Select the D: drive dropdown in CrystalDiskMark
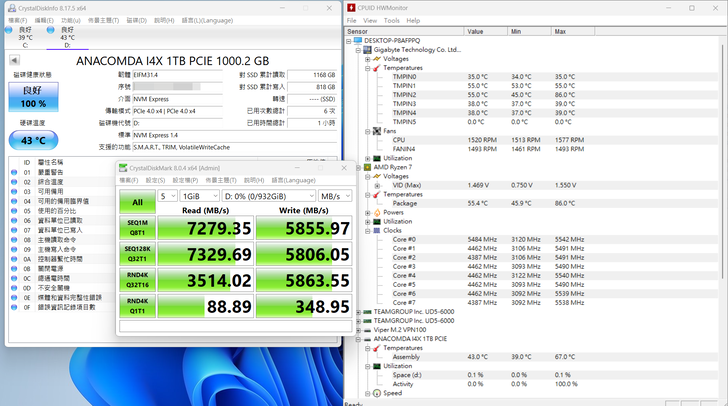Viewport: 728px width, 406px height. coord(263,196)
